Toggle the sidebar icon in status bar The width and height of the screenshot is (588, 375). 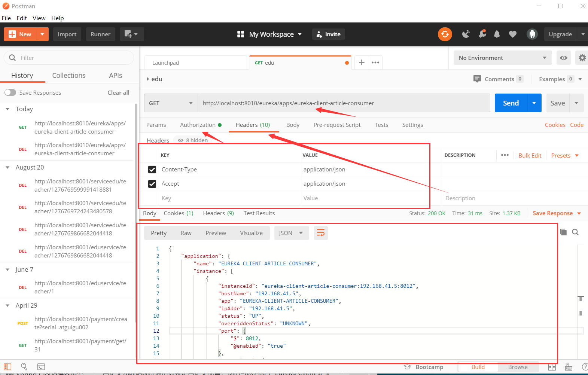[x=7, y=367]
